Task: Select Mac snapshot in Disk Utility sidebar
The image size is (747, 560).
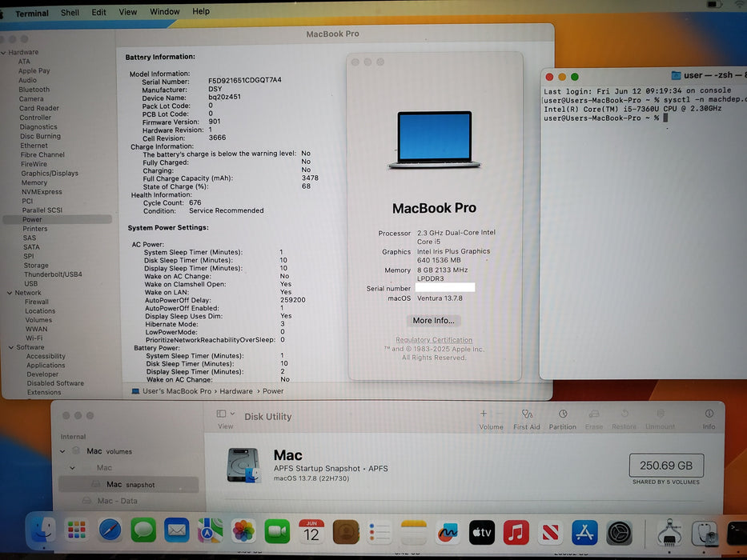Action: (129, 484)
